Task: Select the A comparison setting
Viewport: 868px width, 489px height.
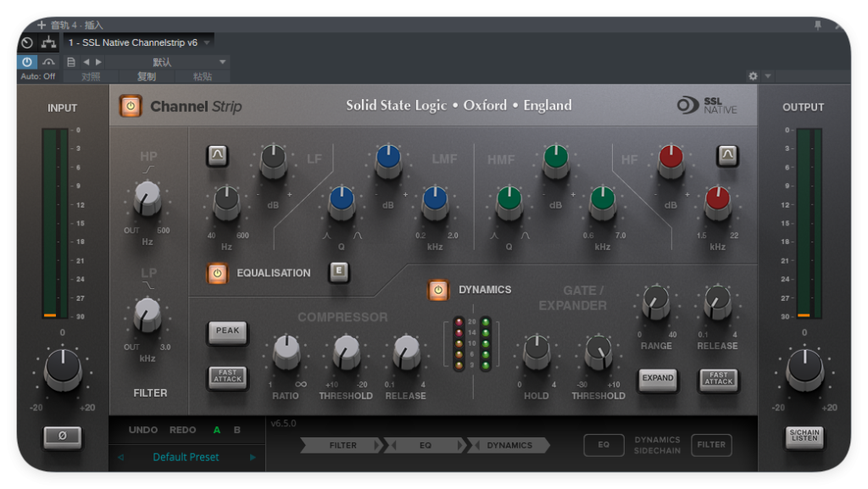Action: tap(217, 430)
